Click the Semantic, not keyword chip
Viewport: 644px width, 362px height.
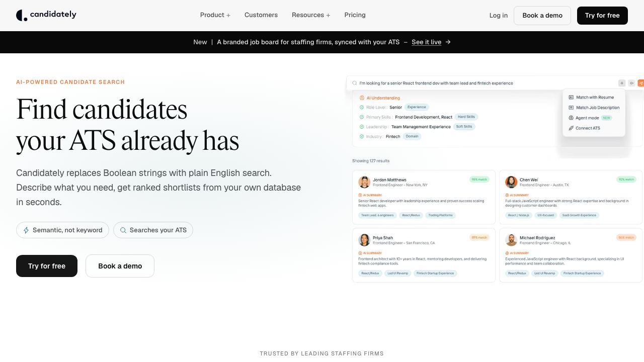[63, 230]
